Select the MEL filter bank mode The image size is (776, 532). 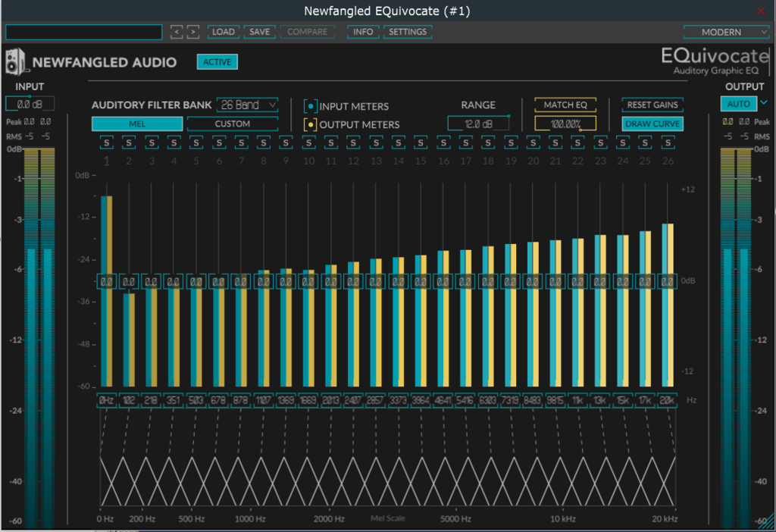(137, 124)
